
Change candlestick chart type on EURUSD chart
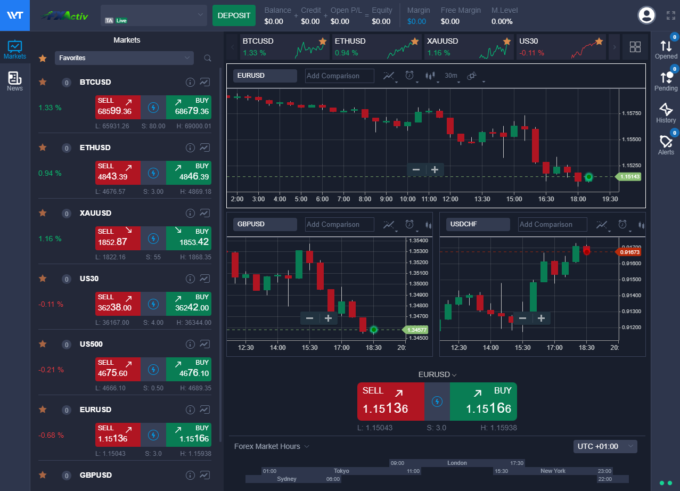tap(430, 76)
